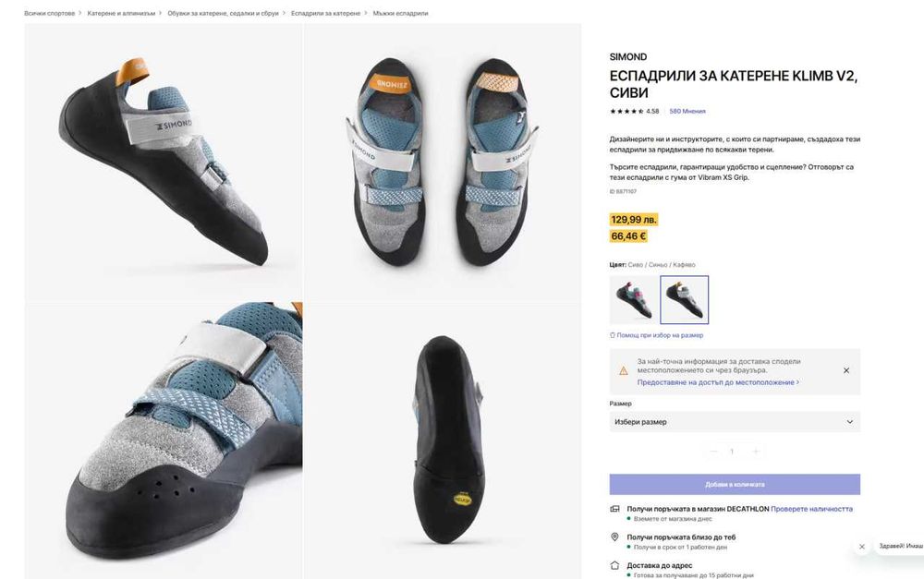Image resolution: width=924 pixels, height=579 pixels.
Task: Click the warning triangle icon
Action: [623, 370]
